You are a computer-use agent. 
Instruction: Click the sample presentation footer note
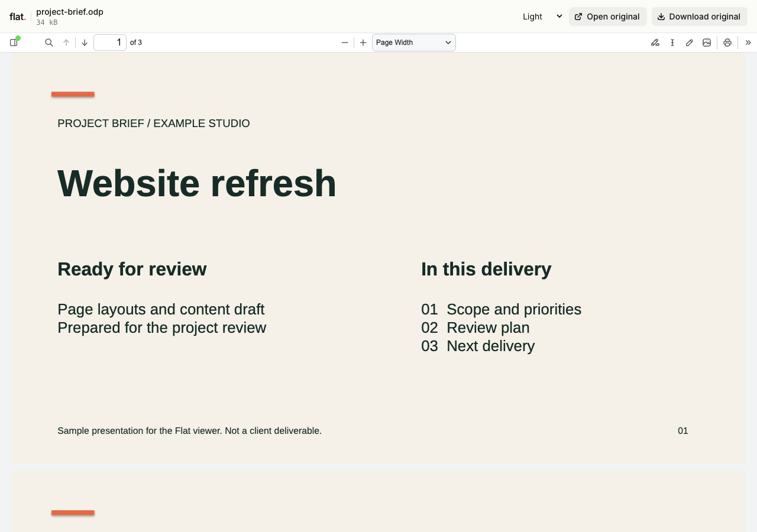190,431
